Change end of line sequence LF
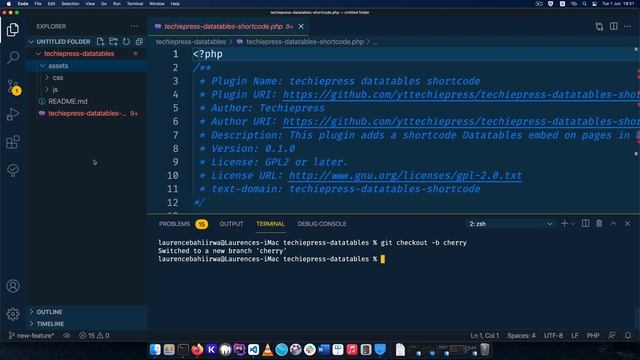Image resolution: width=640 pixels, height=360 pixels. (575, 336)
